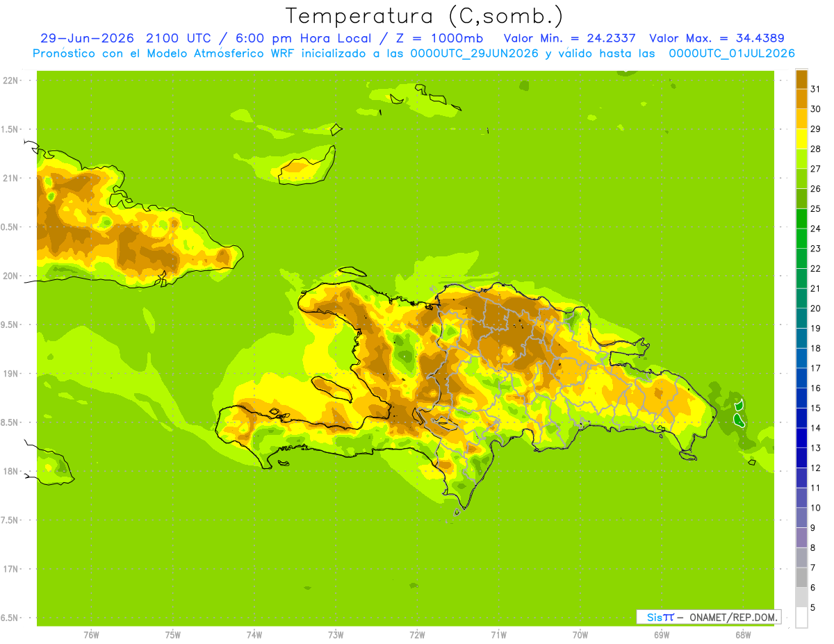Pick the orange swatch between 30 and 31

tap(801, 99)
